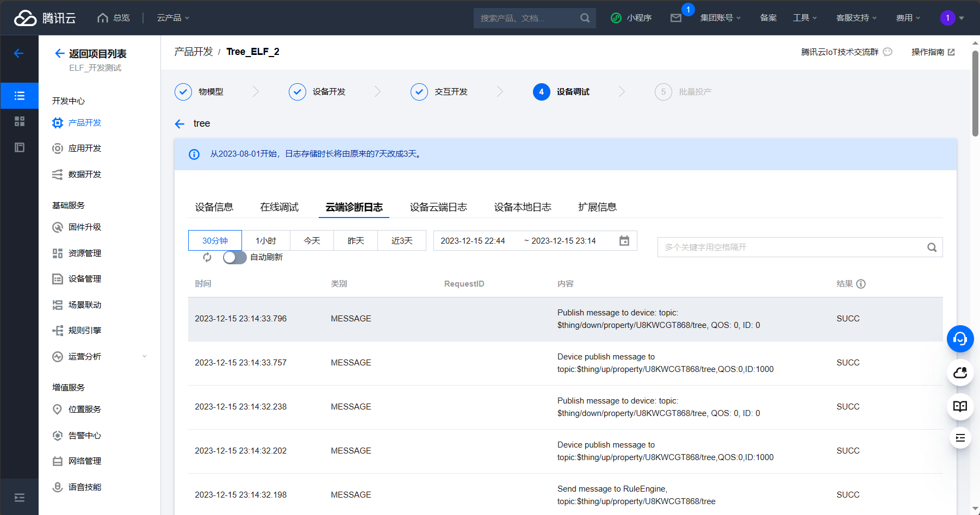Open the 总览 home overview
This screenshot has width=980, height=515.
click(114, 18)
